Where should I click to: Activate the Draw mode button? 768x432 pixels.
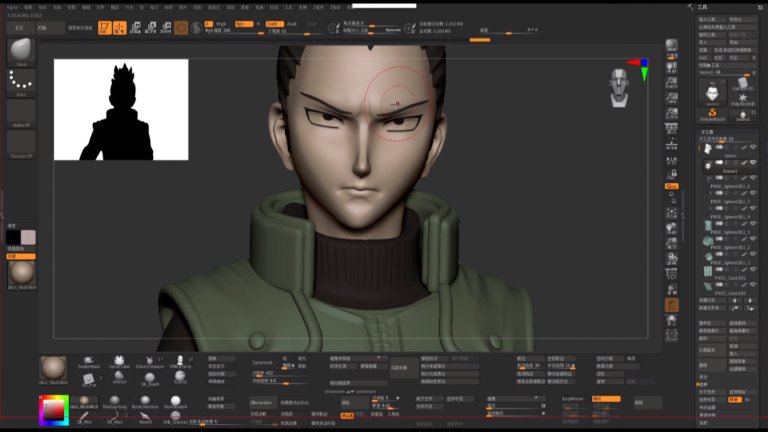coord(120,28)
